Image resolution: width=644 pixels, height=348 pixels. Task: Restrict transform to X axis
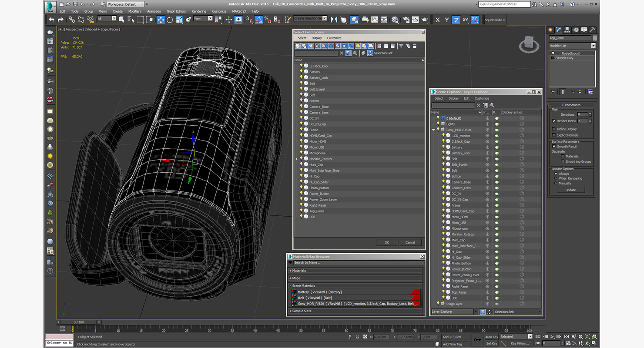[x=437, y=20]
